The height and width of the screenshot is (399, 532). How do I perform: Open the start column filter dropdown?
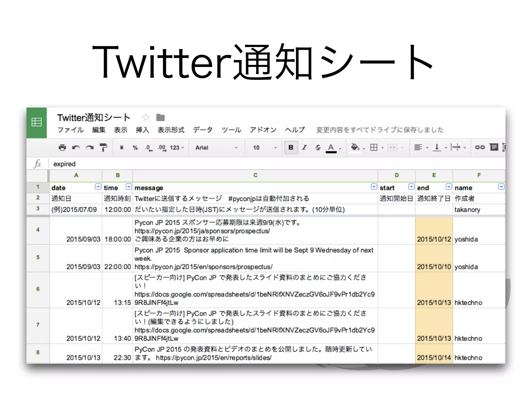[411, 187]
